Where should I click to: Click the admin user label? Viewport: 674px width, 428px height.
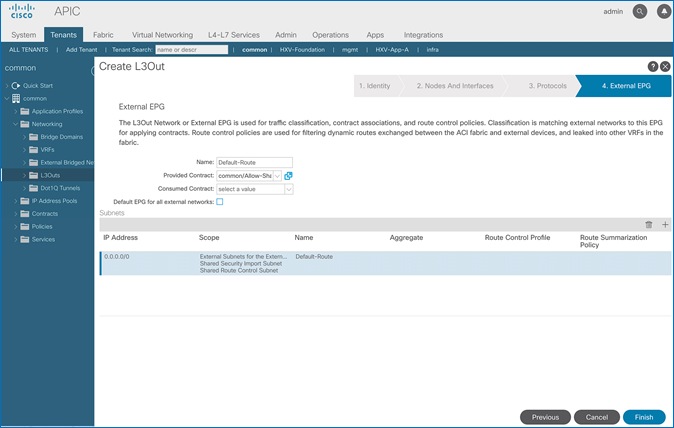613,12
